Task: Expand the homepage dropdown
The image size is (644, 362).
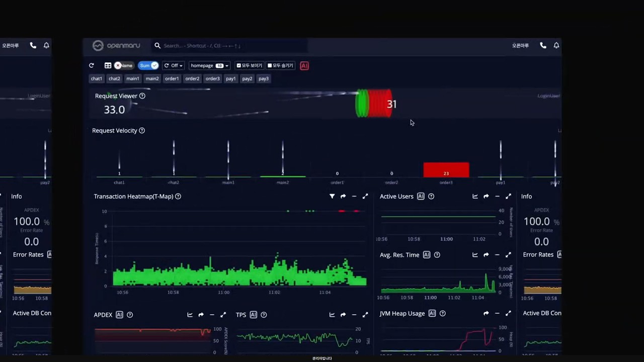Action: 209,65
